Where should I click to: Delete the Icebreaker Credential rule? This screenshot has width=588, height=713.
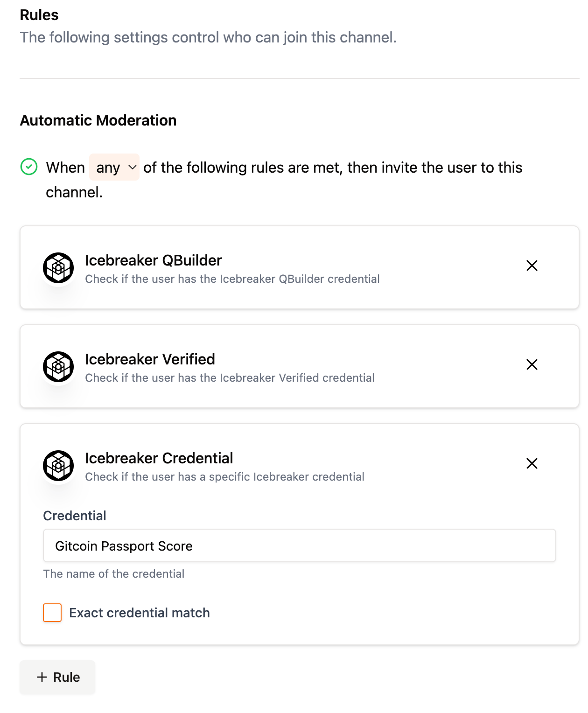coord(532,463)
